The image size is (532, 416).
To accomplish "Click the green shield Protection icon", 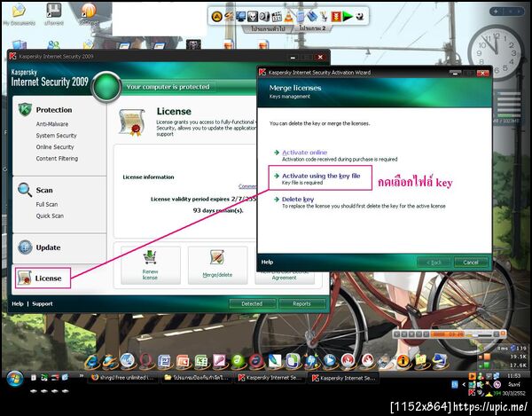I will coord(25,110).
